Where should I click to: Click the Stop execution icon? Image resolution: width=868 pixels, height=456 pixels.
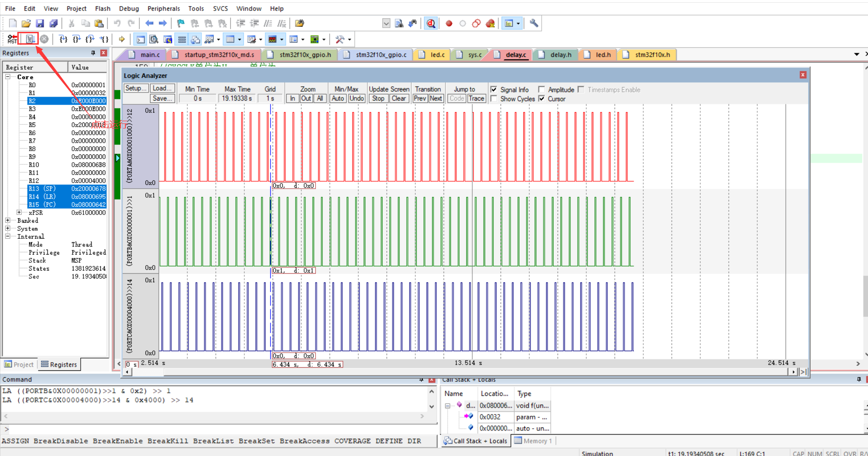(44, 39)
